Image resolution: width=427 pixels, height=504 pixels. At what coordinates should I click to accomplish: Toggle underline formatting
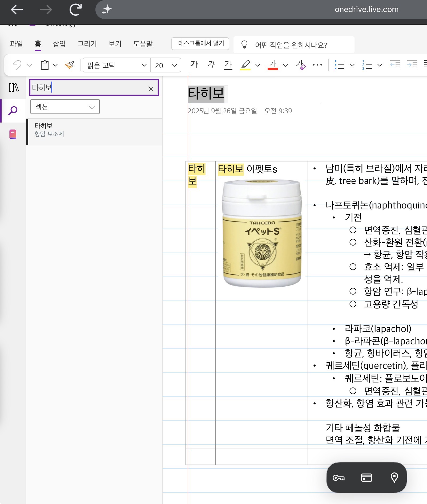coord(228,65)
